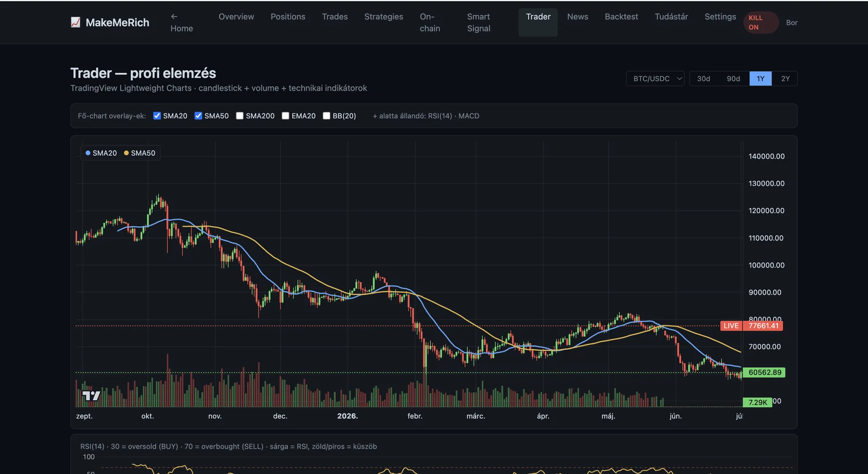Open the News tab
This screenshot has width=868, height=474.
click(578, 17)
